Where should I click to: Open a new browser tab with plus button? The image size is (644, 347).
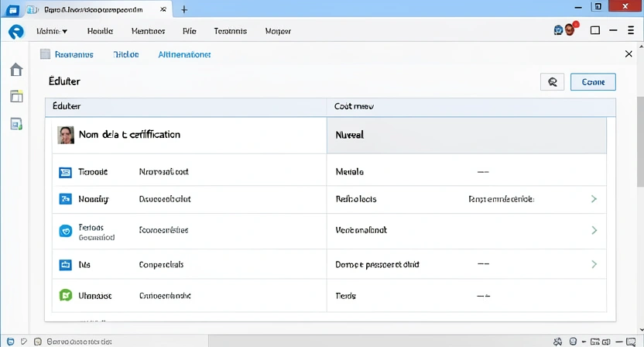184,9
